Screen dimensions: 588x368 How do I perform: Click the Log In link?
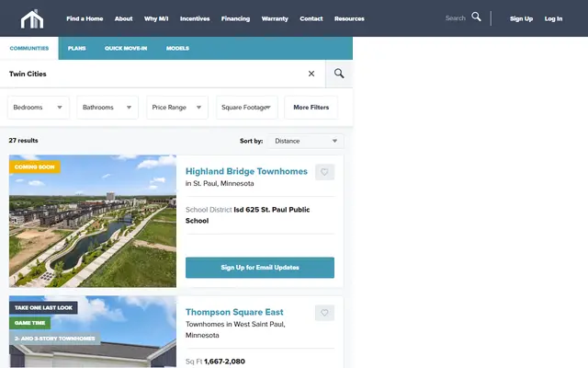[553, 18]
